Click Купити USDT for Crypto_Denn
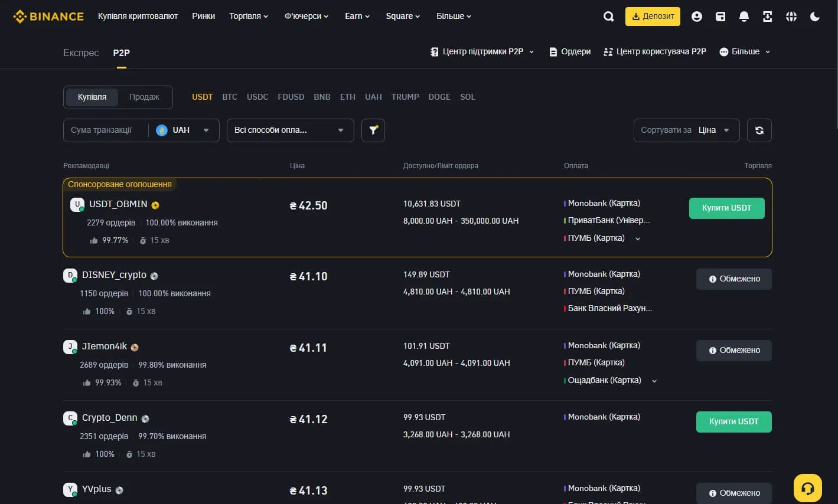Image resolution: width=838 pixels, height=504 pixels. (733, 422)
